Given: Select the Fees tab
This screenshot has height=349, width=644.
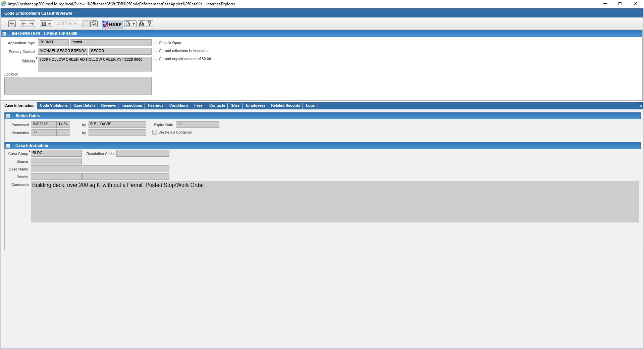Looking at the screenshot, I should (198, 106).
